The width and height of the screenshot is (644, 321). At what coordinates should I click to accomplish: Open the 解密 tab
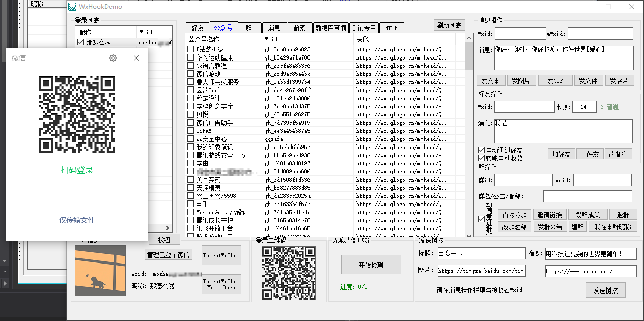[x=300, y=28]
